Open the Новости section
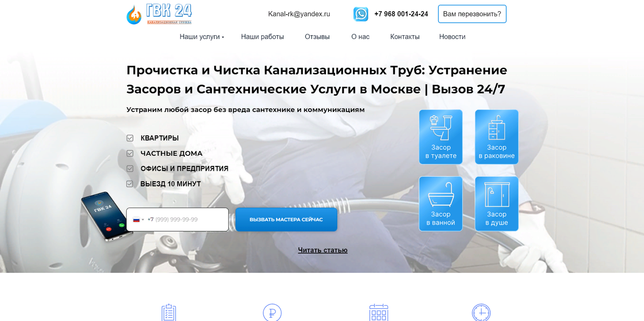Viewport: 644px width, 321px height. (452, 37)
